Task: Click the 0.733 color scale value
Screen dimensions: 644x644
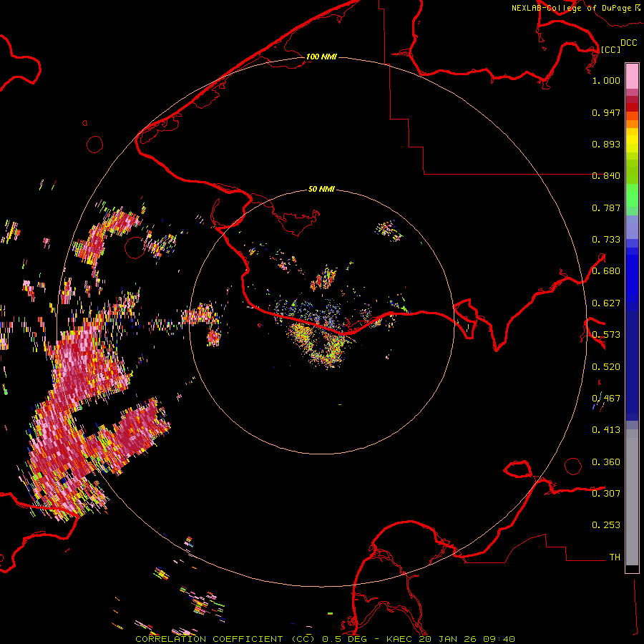Action: click(606, 240)
